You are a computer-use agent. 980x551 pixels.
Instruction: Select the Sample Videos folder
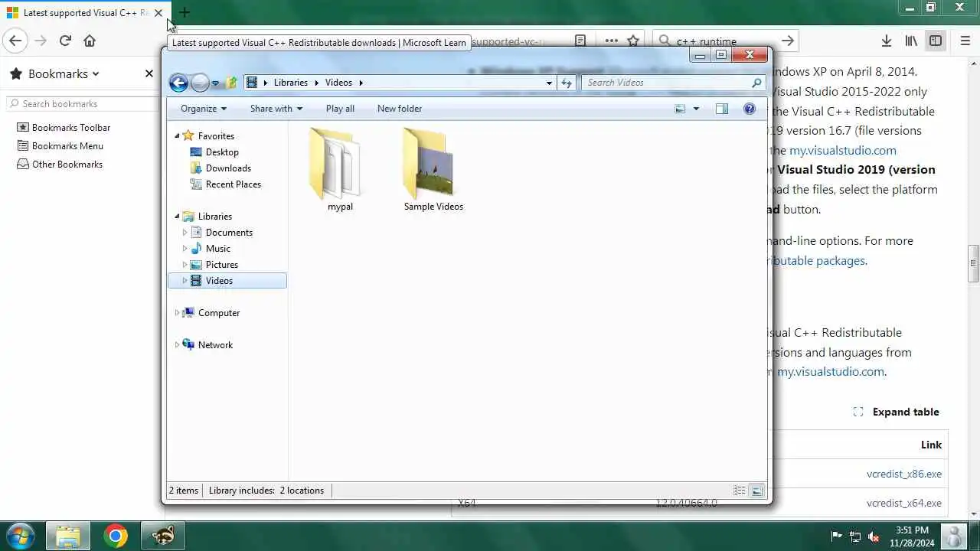point(433,170)
